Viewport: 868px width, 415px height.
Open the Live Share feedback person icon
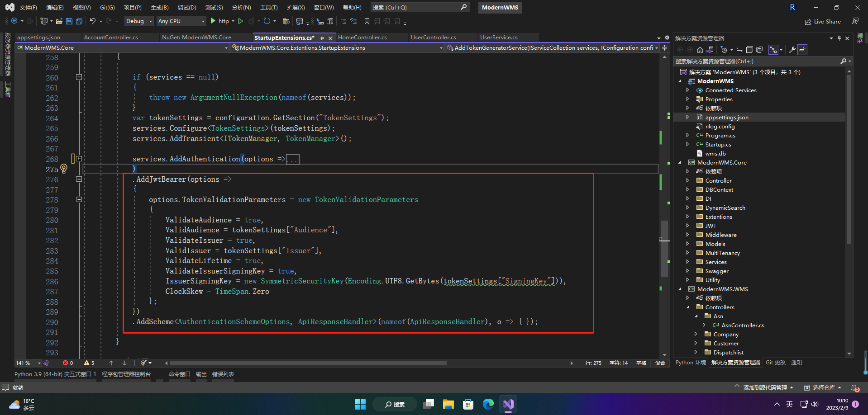(855, 21)
